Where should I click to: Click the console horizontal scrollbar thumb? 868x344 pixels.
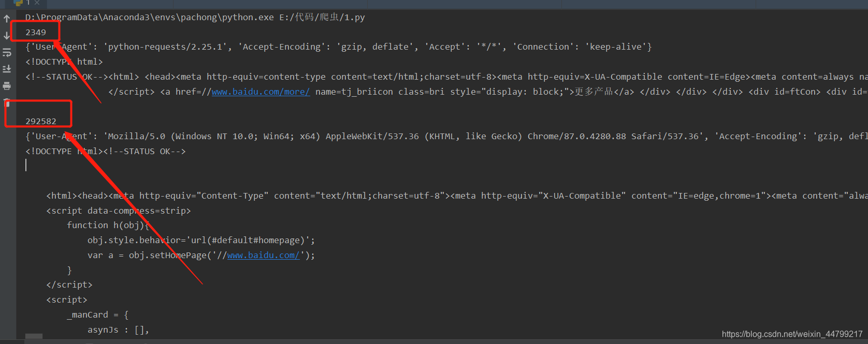pyautogui.click(x=34, y=336)
